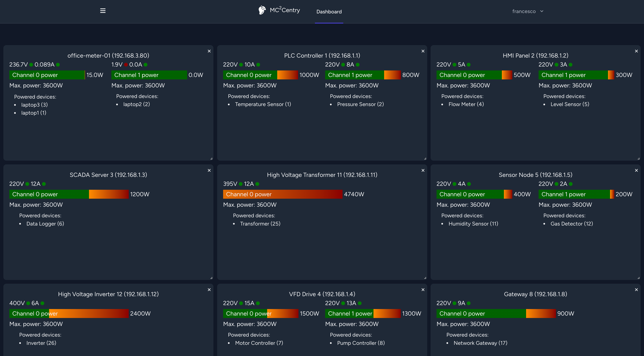The height and width of the screenshot is (356, 644).
Task: Switch to the Dashboard tab
Action: (x=329, y=12)
